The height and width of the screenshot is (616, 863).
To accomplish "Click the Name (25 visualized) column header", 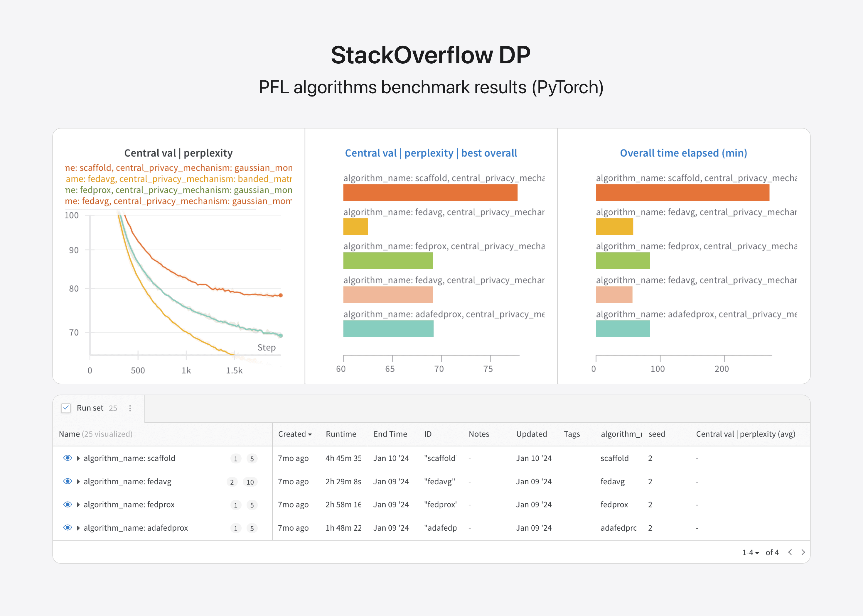I will tap(96, 434).
